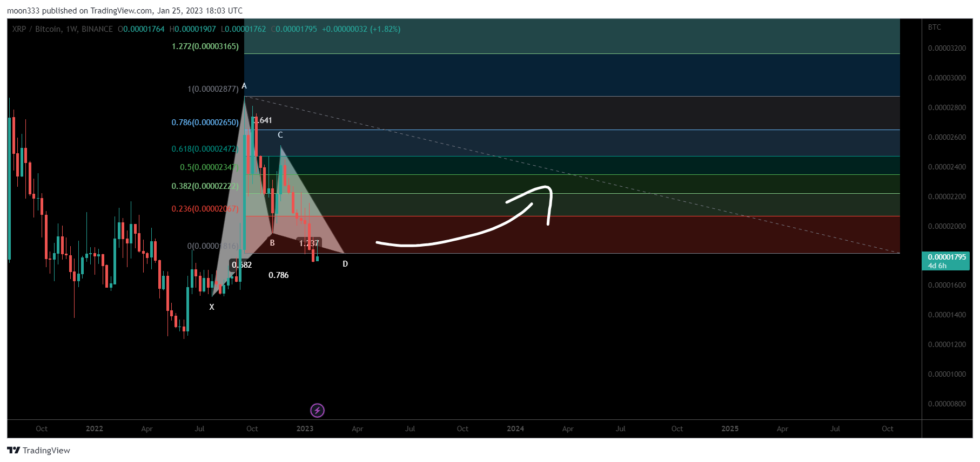Screen dimensions: 980x462
Task: Click the harmonic pattern point B label
Action: [x=272, y=243]
